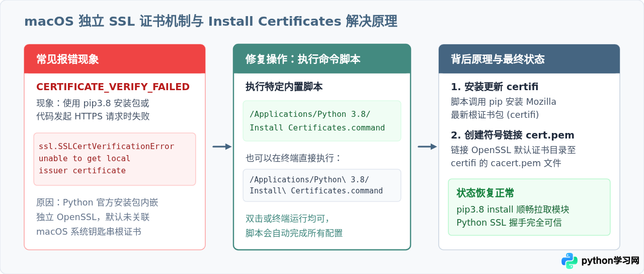Click the Python logo icon
Viewport: 644px width, 274px height.
pyautogui.click(x=570, y=261)
